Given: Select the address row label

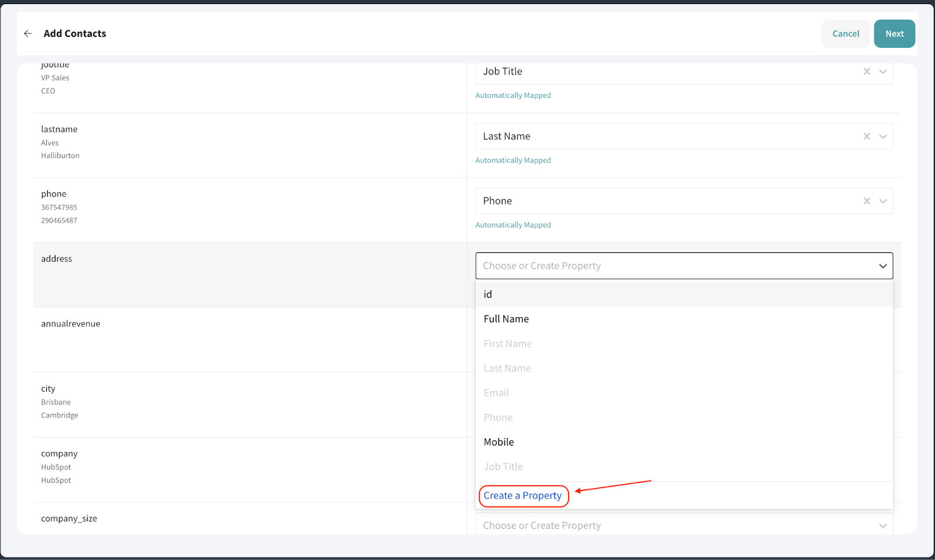Looking at the screenshot, I should click(x=57, y=259).
